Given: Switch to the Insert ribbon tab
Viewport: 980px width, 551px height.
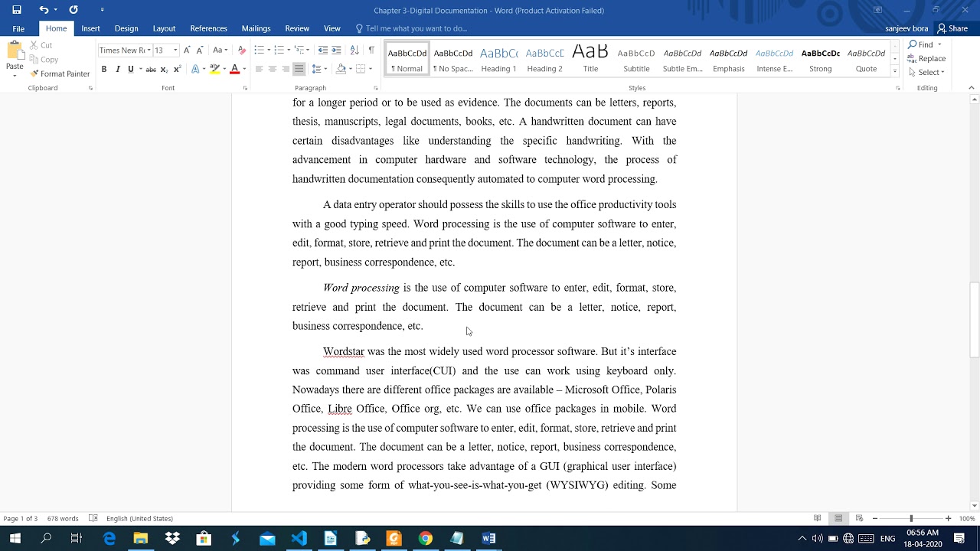Looking at the screenshot, I should [x=90, y=28].
